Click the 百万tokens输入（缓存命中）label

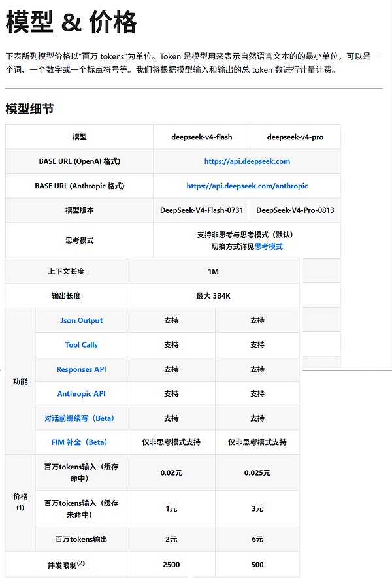81,472
